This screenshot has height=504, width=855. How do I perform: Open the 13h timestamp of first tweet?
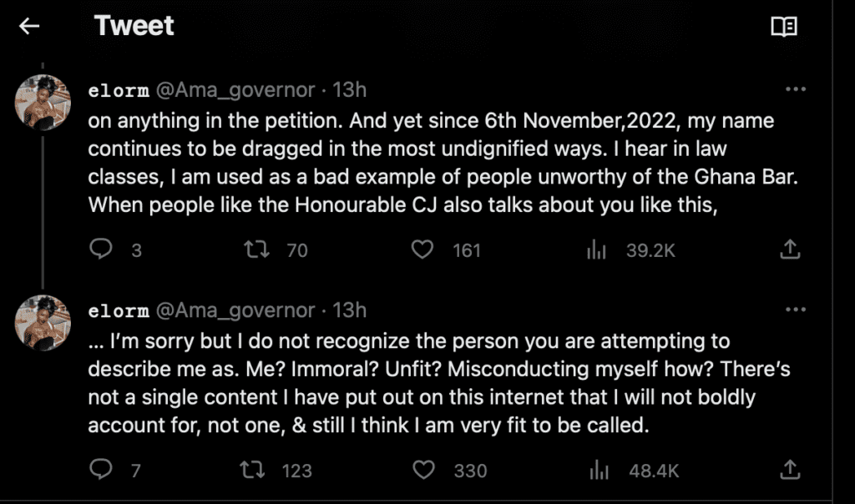[x=350, y=90]
